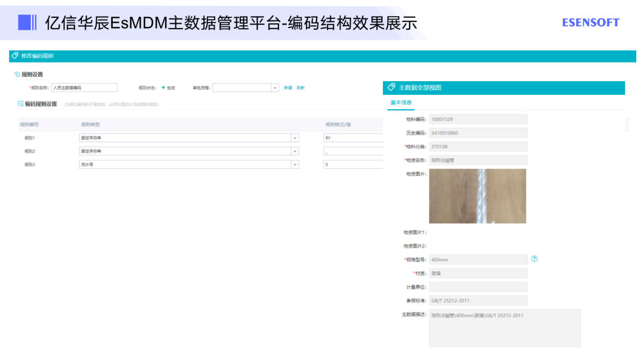Viewport: 644px width, 352px height.
Task: Click the 规则编号 column header
Action: (x=30, y=125)
